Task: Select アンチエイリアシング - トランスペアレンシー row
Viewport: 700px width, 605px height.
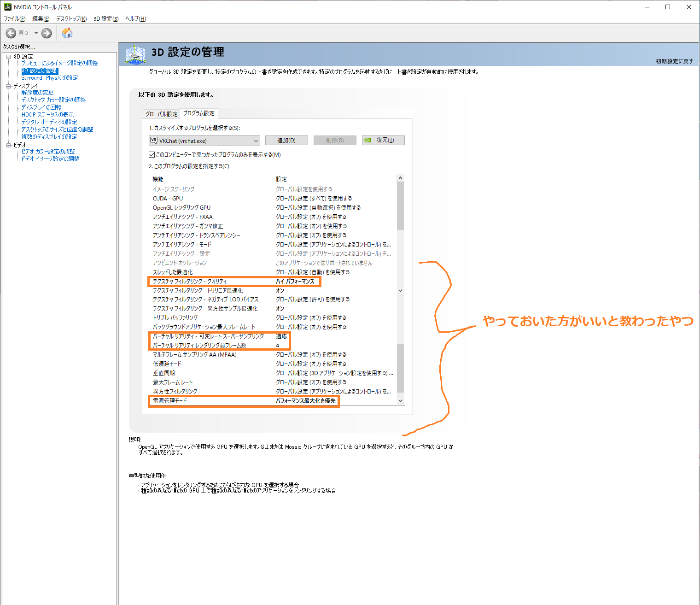Action: [x=273, y=235]
